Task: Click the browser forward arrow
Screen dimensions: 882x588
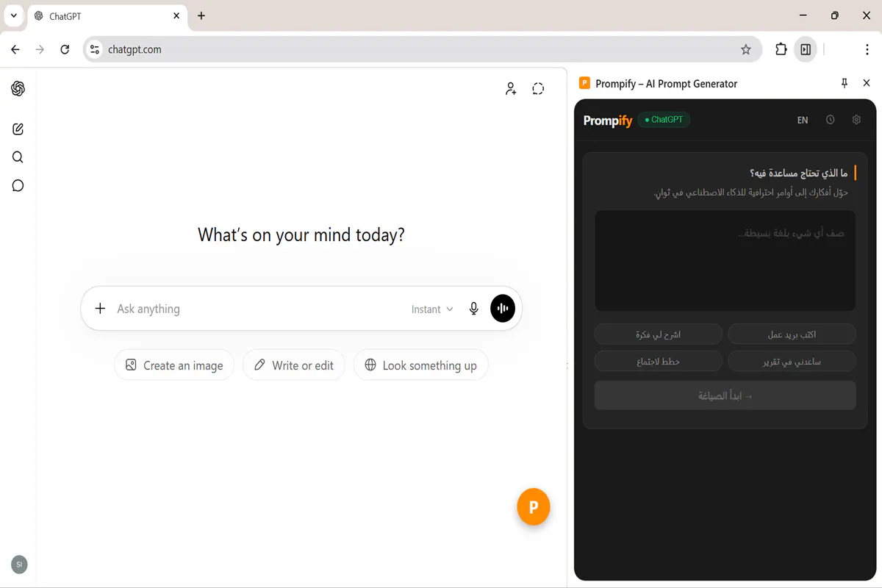Action: pyautogui.click(x=40, y=49)
